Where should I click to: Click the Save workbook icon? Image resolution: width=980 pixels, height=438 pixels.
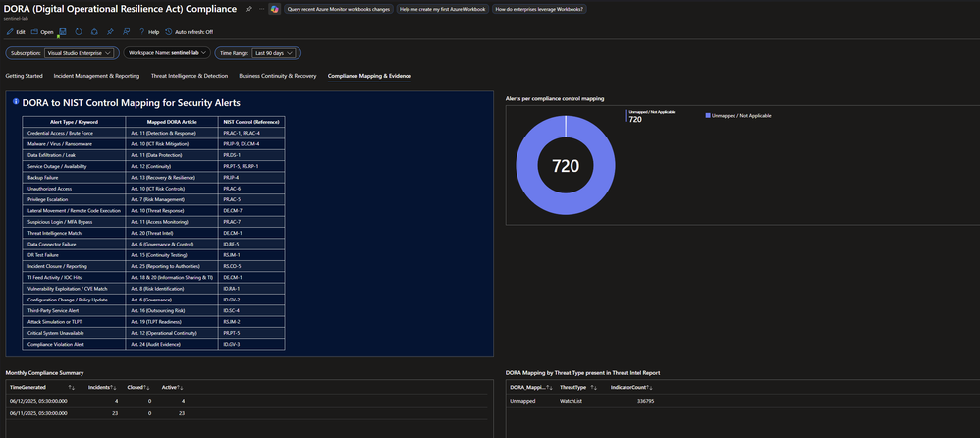point(63,32)
